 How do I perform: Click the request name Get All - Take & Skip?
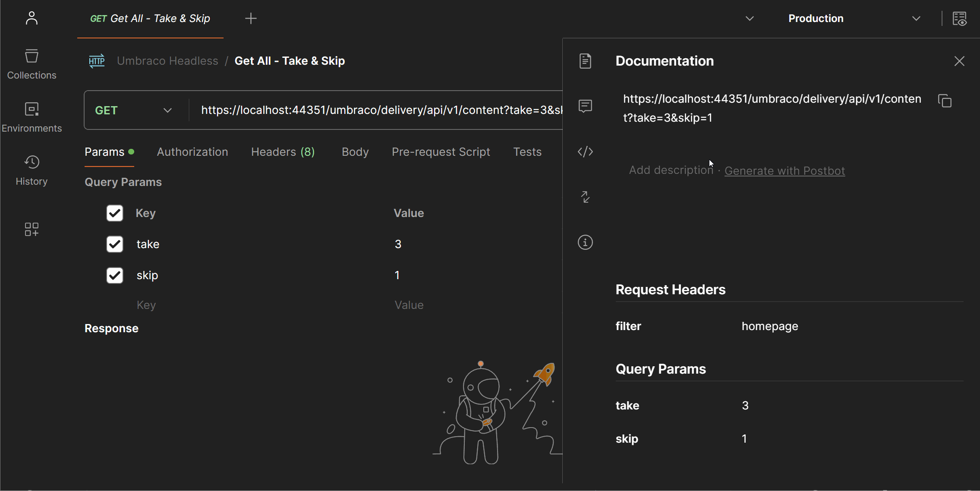[290, 61]
